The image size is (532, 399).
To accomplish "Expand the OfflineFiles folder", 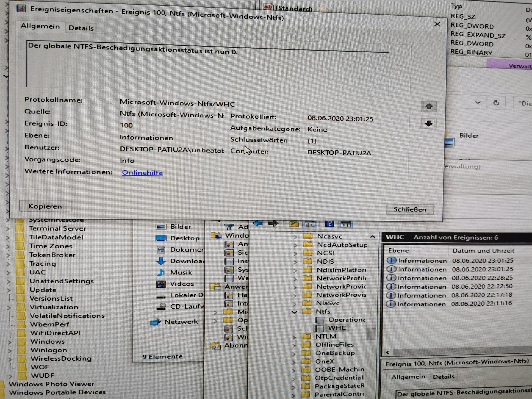I will (294, 346).
